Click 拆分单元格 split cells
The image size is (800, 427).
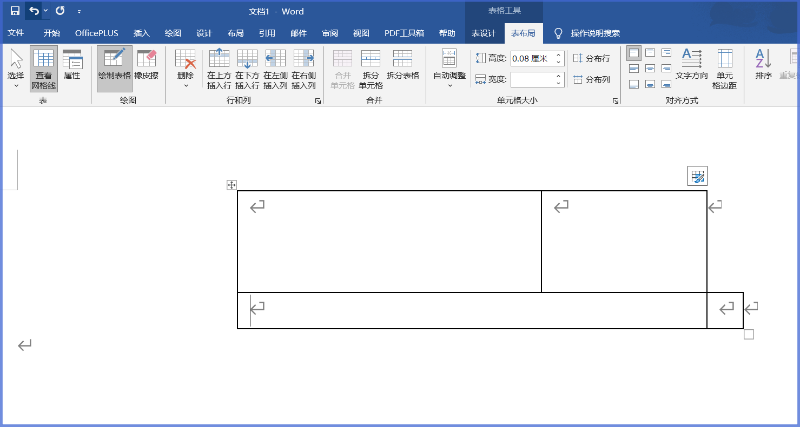pos(370,69)
